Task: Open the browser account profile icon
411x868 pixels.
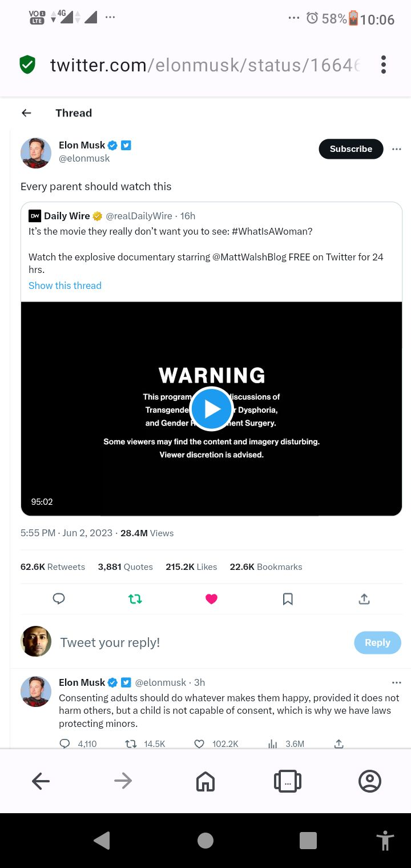Action: point(370,781)
